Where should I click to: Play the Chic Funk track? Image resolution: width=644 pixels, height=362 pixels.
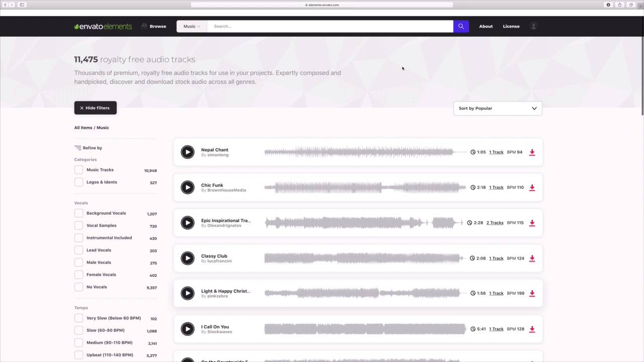pyautogui.click(x=188, y=187)
